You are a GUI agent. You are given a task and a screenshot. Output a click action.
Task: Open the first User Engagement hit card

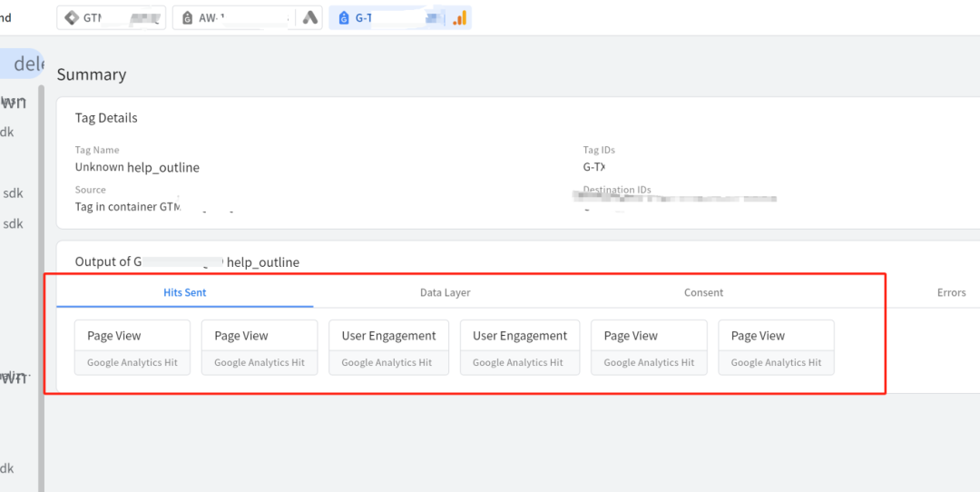(388, 348)
